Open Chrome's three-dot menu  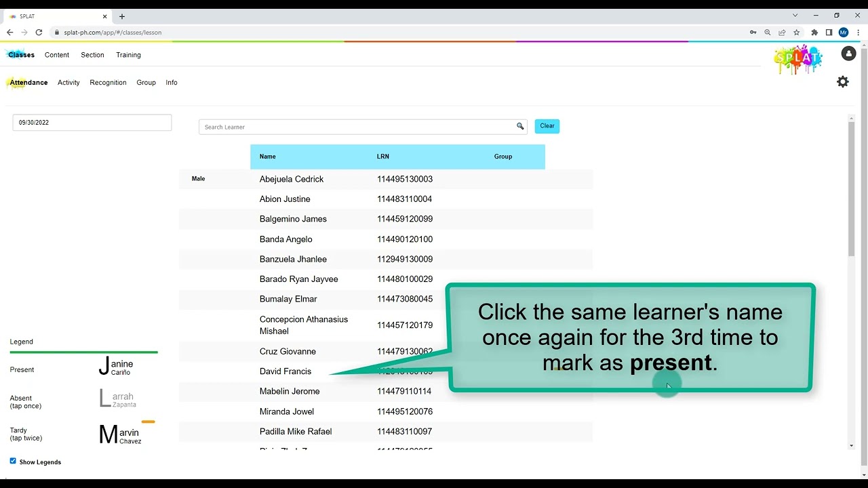(859, 33)
